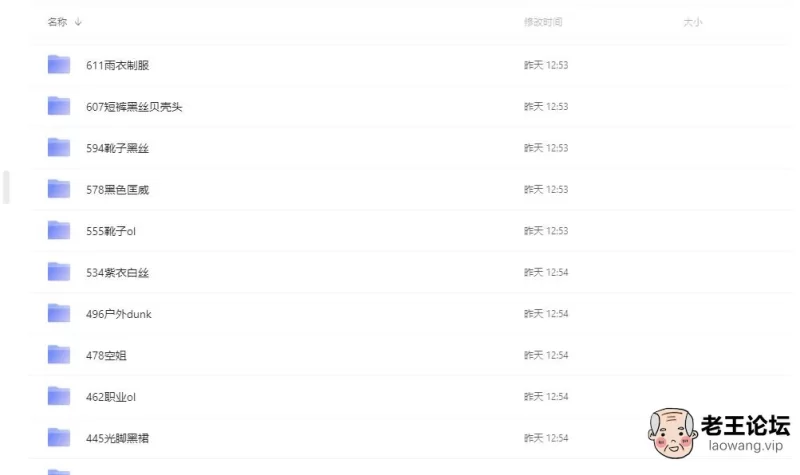Toggle name sort order arrow
The image size is (800, 475).
pos(78,22)
